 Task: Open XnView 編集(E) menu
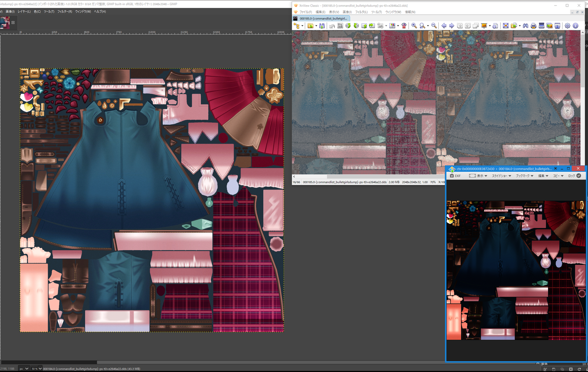click(x=320, y=12)
